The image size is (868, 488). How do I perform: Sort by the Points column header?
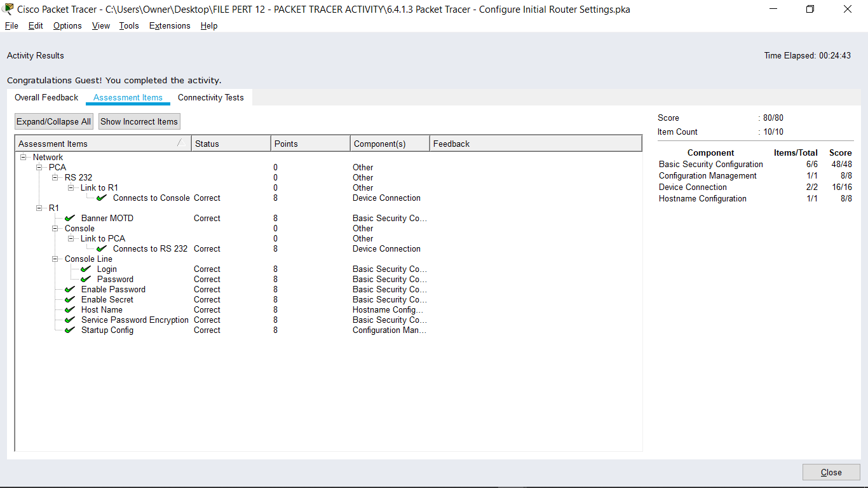pos(311,144)
